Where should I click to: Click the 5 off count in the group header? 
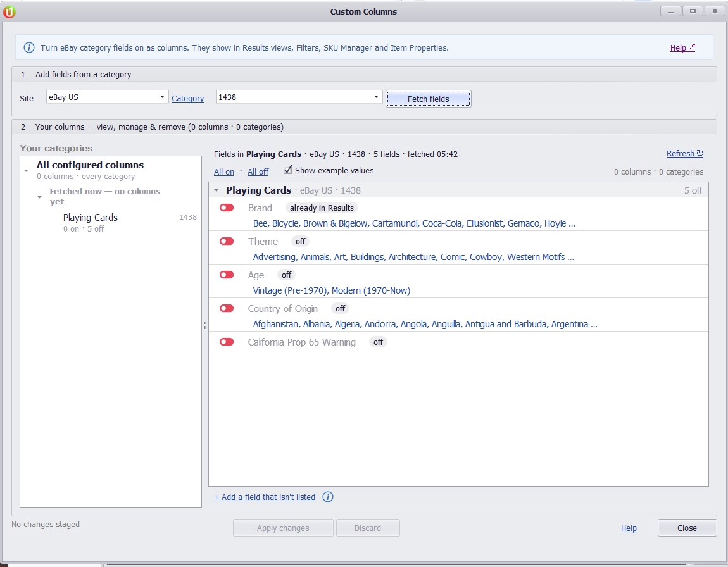(693, 190)
